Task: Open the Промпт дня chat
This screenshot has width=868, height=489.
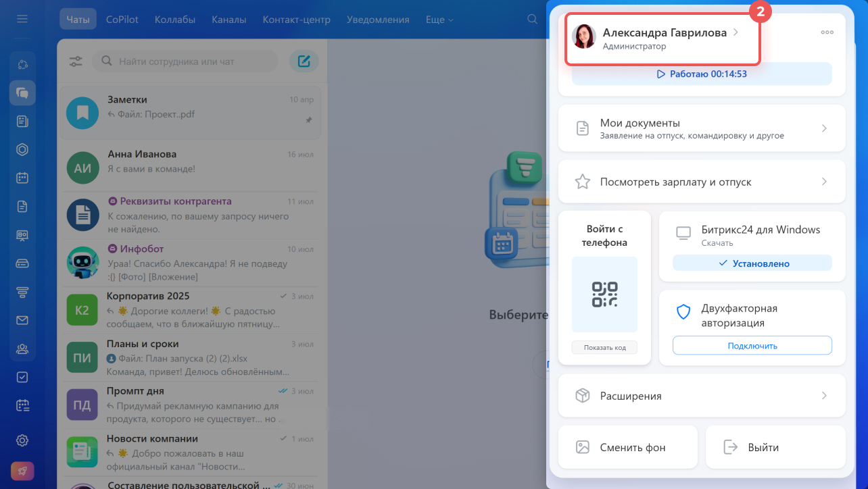Action: click(x=190, y=405)
